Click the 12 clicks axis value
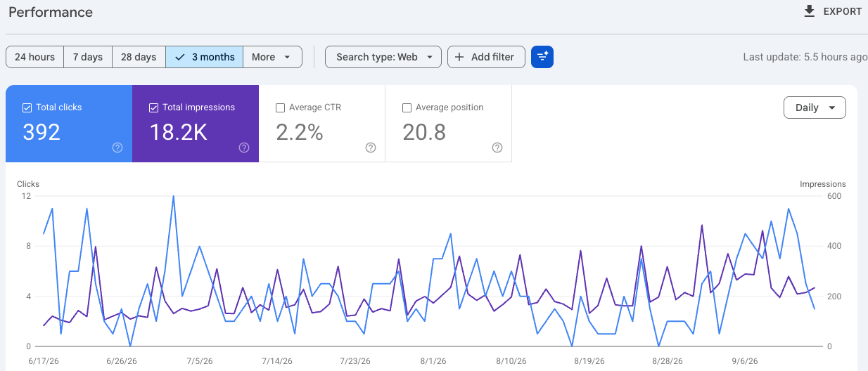The width and height of the screenshot is (868, 371). click(27, 196)
